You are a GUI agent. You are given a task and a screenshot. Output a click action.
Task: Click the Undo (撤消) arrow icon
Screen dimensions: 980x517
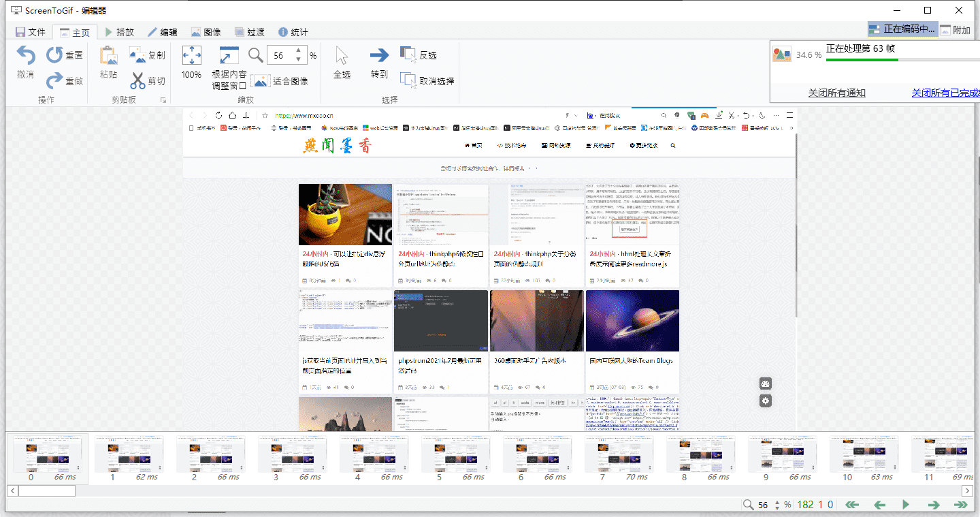tap(26, 56)
